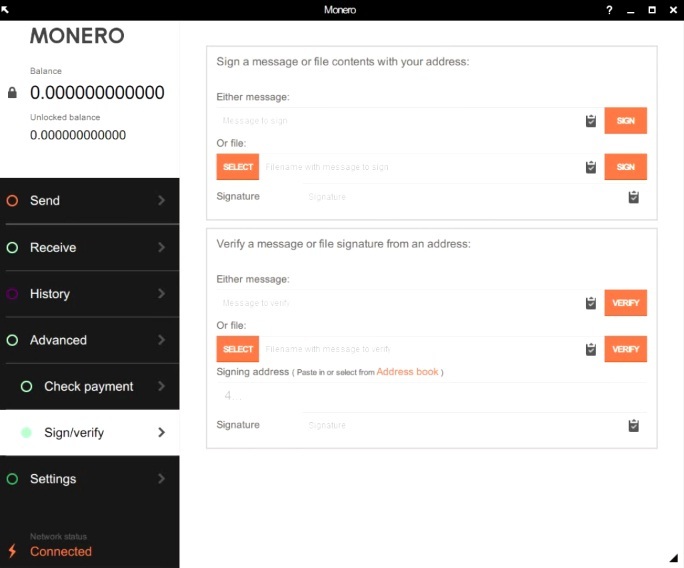This screenshot has width=684, height=568.
Task: Open help with the question mark icon
Action: click(609, 10)
